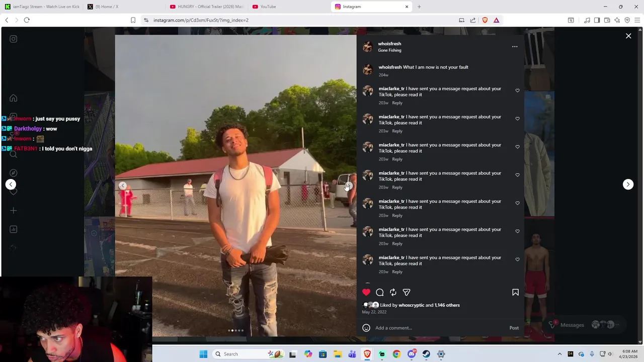Switch to the YouTube browser tab

pyautogui.click(x=268, y=7)
